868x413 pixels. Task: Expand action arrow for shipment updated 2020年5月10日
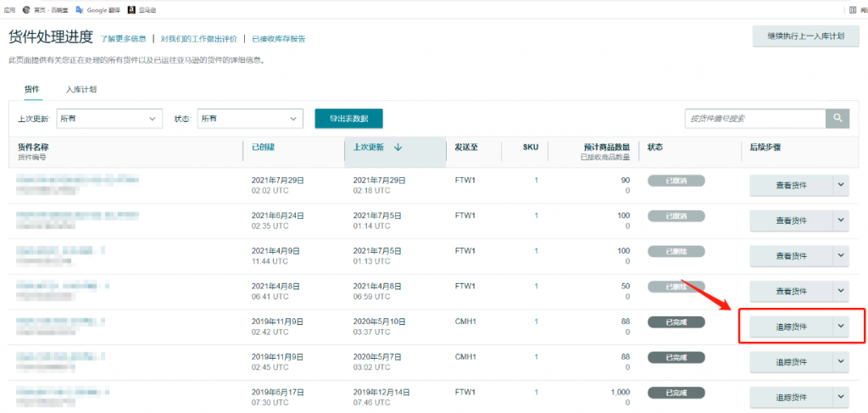tap(841, 326)
